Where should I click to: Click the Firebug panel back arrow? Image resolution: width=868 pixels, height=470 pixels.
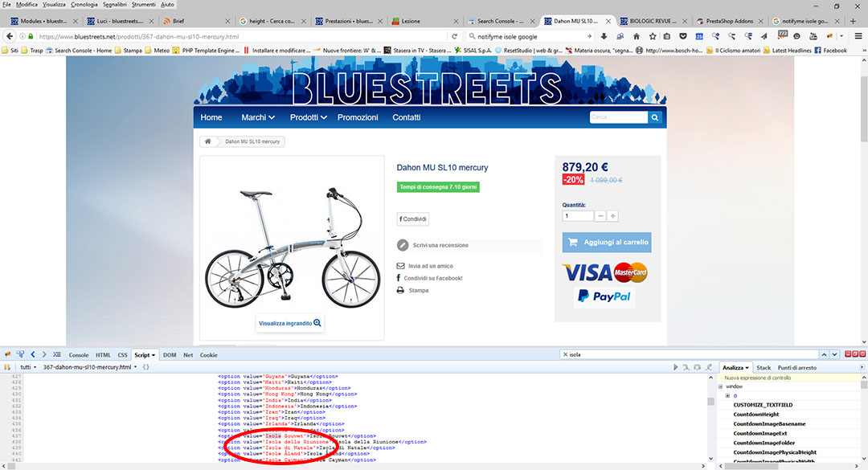pyautogui.click(x=33, y=355)
